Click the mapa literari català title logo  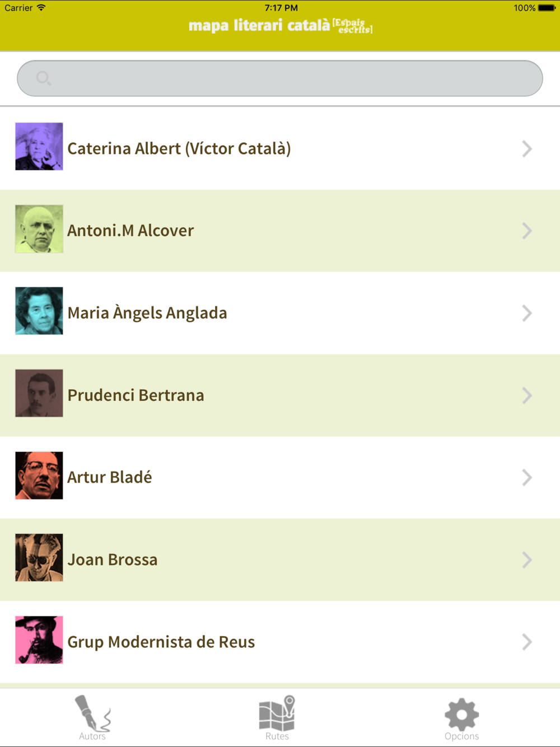(x=281, y=26)
